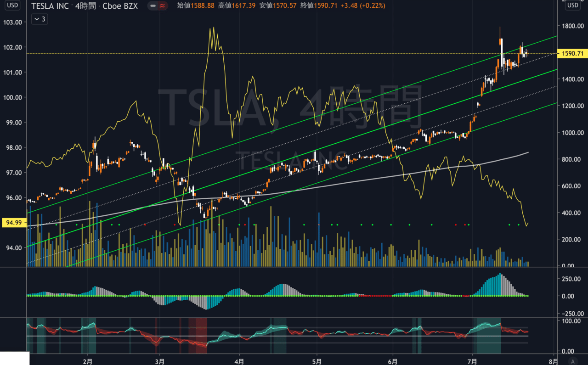This screenshot has height=365, width=588.
Task: Click the 103.00 label on the left price axis
Action: point(12,22)
